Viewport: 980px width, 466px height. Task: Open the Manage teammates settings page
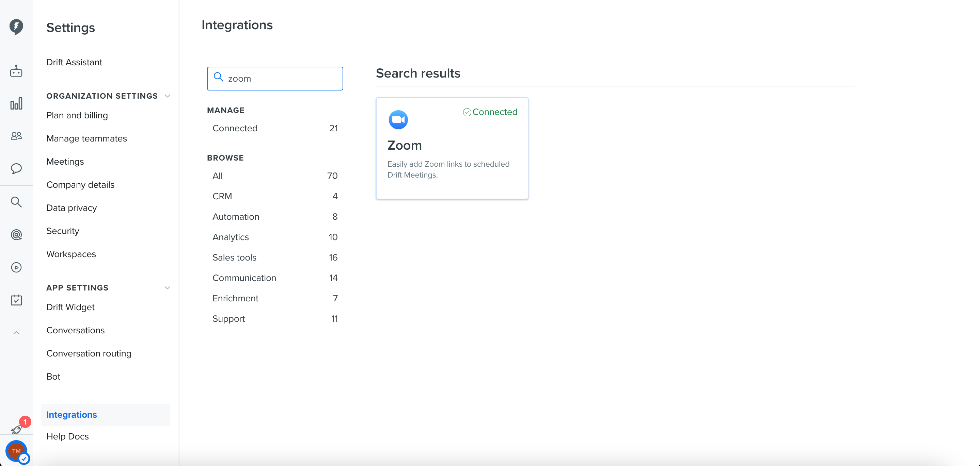tap(86, 138)
